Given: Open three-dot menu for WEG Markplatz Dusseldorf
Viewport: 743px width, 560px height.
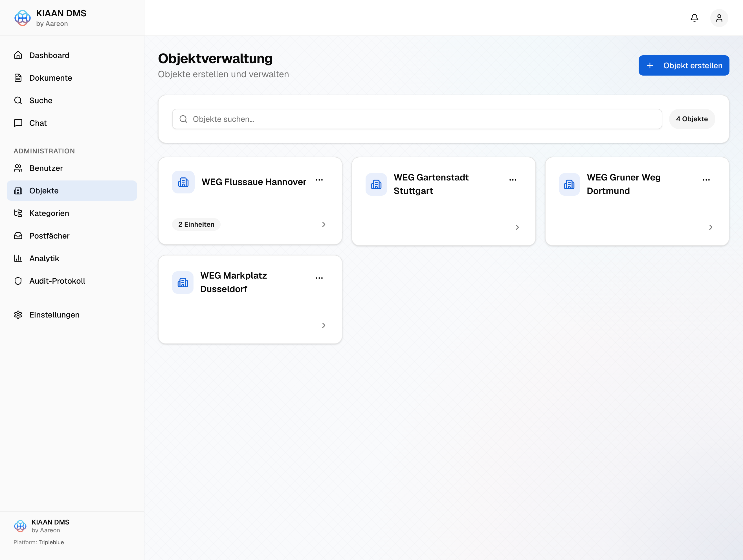Looking at the screenshot, I should point(319,278).
